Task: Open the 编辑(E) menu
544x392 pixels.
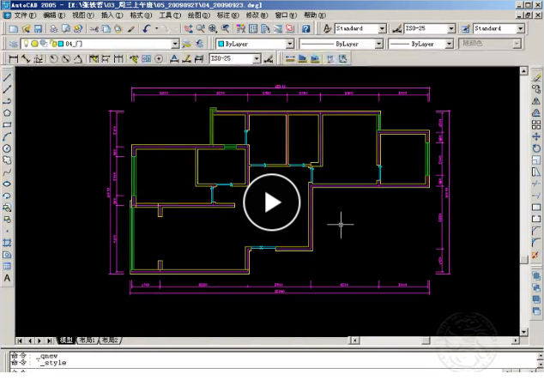Action: (x=54, y=15)
